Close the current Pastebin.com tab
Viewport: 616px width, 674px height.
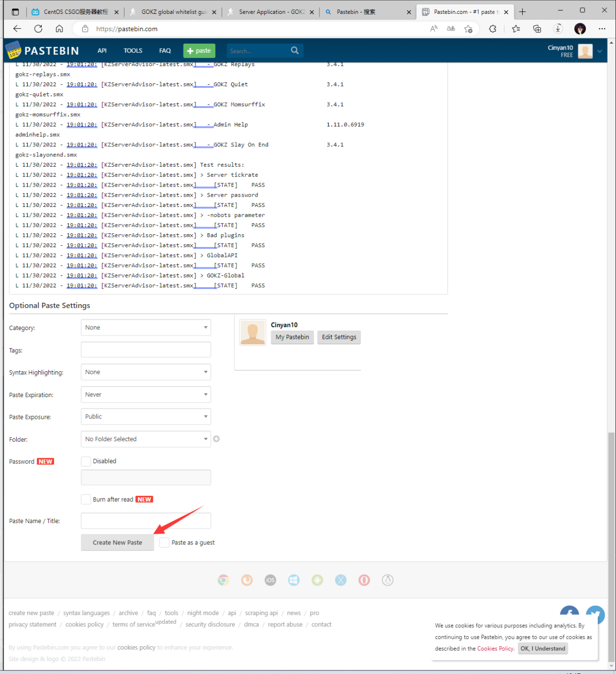coord(506,12)
